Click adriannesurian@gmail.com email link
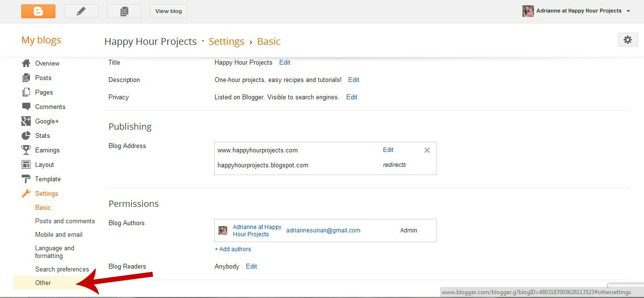Image resolution: width=644 pixels, height=298 pixels. tap(323, 230)
